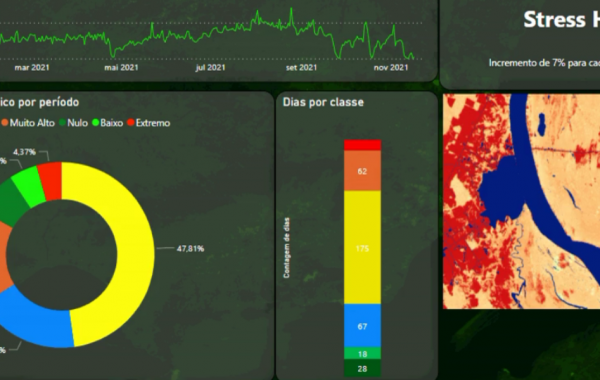Select the Nulo legend entry
The image size is (600, 380).
(x=73, y=123)
